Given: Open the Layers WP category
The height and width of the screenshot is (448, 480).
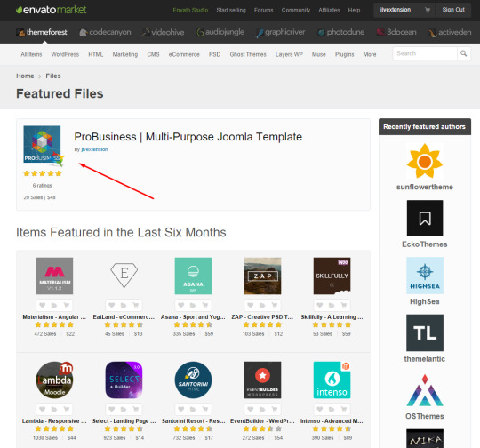Looking at the screenshot, I should (x=289, y=54).
